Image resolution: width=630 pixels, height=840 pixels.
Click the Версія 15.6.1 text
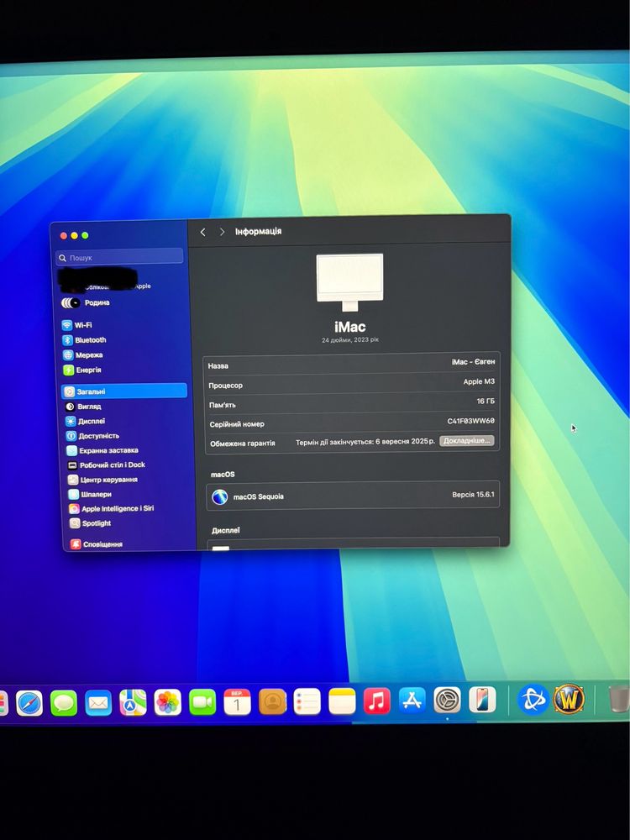click(473, 495)
